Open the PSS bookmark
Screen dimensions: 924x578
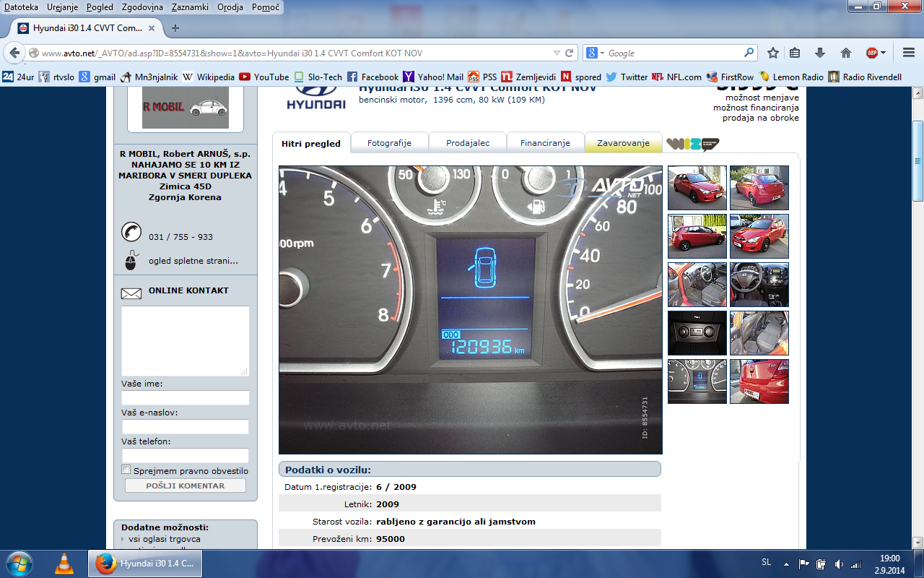483,77
